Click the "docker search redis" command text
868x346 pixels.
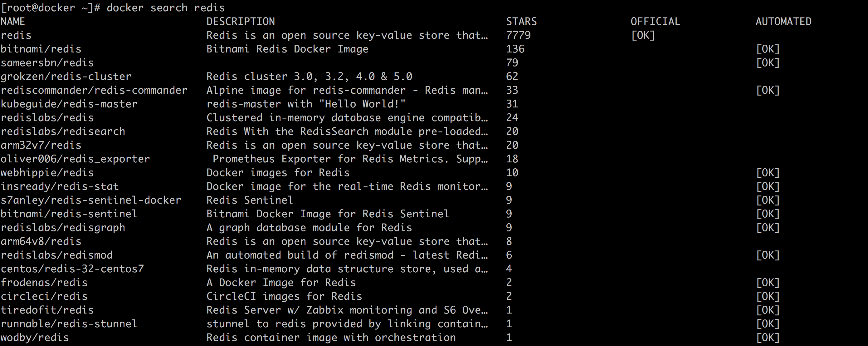click(x=165, y=8)
